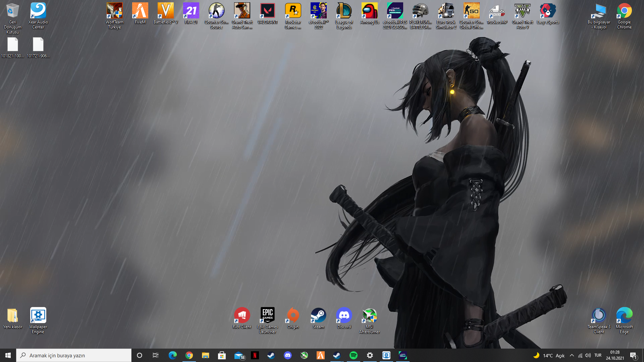Click the VALORANT desktop icon

click(x=268, y=13)
